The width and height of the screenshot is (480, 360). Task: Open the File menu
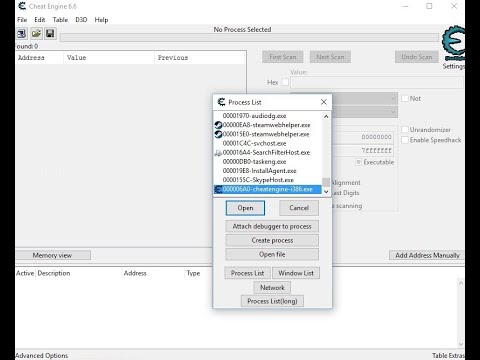click(x=22, y=20)
